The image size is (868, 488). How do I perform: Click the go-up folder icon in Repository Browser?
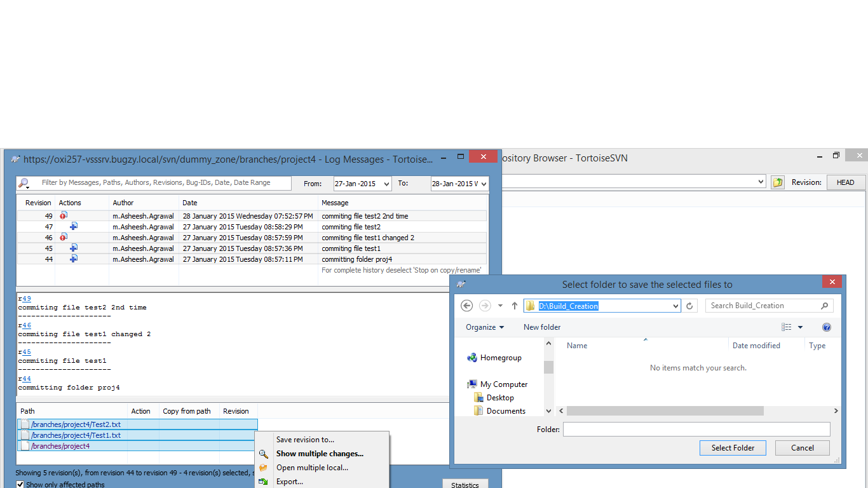(778, 182)
